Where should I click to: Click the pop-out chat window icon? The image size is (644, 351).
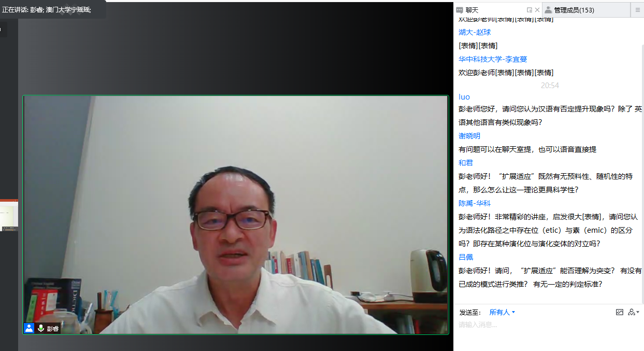[529, 9]
